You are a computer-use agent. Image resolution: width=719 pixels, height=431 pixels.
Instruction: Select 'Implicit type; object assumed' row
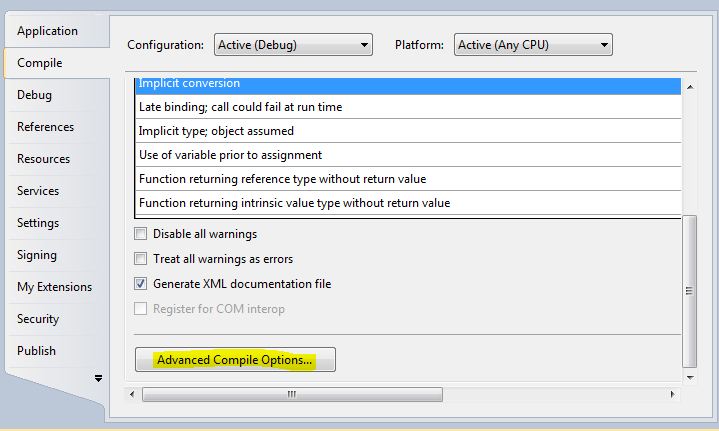tap(408, 131)
